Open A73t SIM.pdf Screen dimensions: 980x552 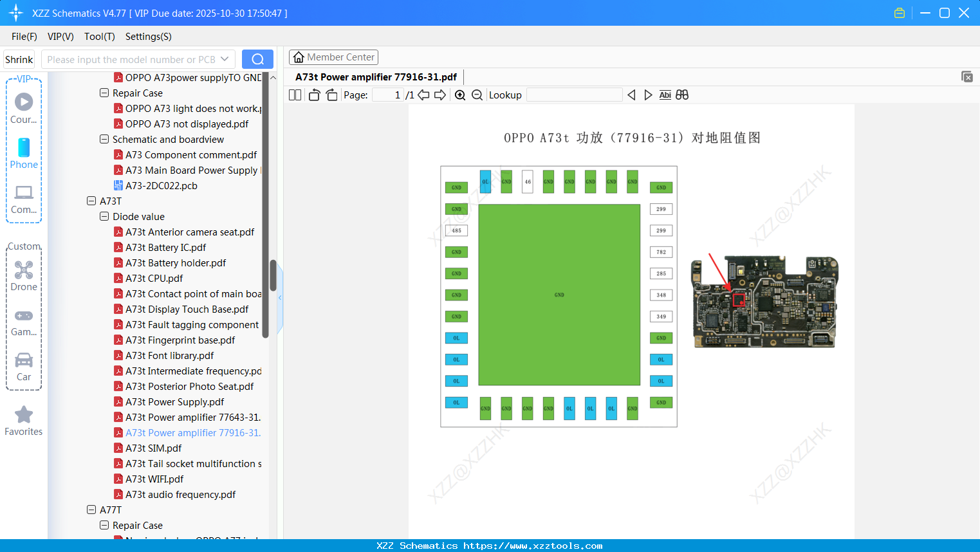pos(154,448)
